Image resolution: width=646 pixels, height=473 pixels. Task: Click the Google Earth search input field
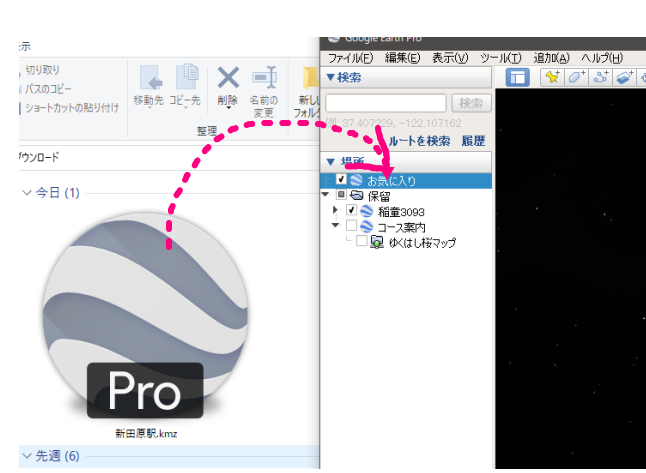pyautogui.click(x=386, y=103)
